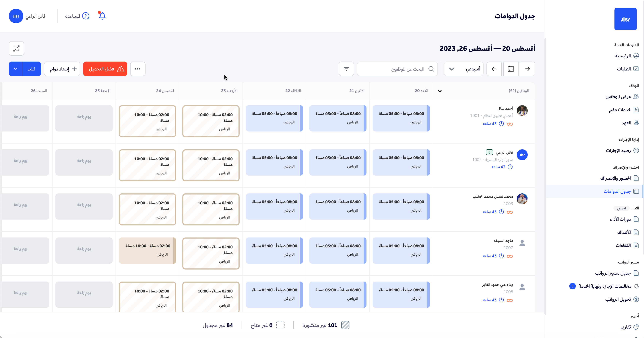Click the help question mark icon
The image size is (644, 338).
pos(86,16)
